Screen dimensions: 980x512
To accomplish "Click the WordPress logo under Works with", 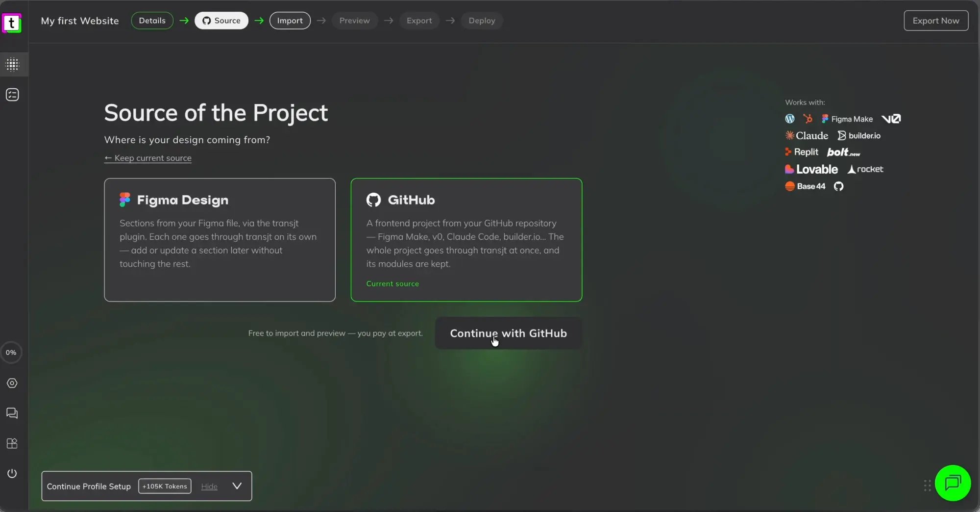I will pos(789,119).
